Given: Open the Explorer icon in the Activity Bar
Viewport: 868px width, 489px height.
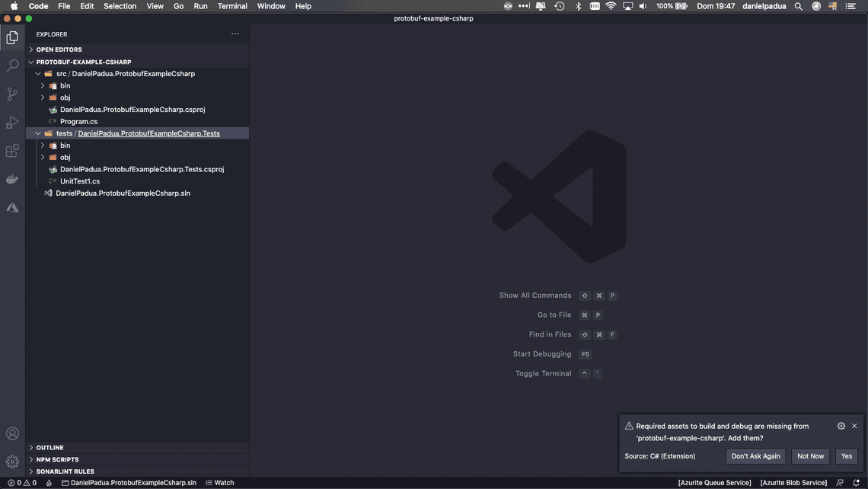Looking at the screenshot, I should coord(11,37).
